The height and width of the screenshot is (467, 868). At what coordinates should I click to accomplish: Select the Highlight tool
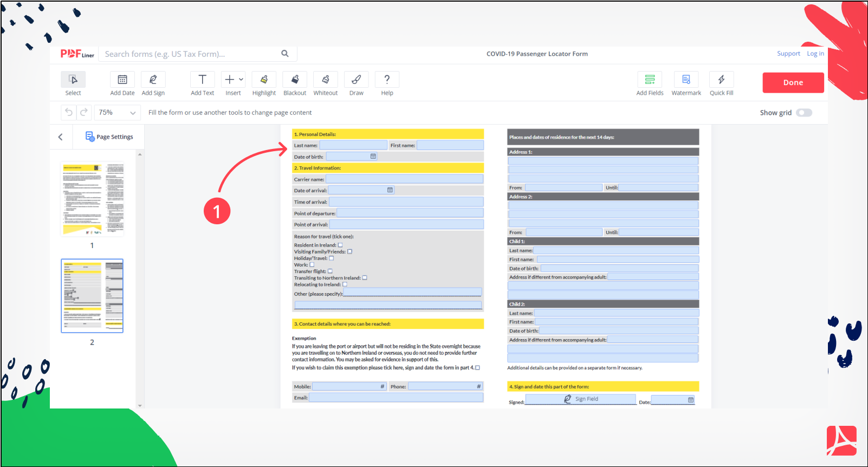[264, 80]
